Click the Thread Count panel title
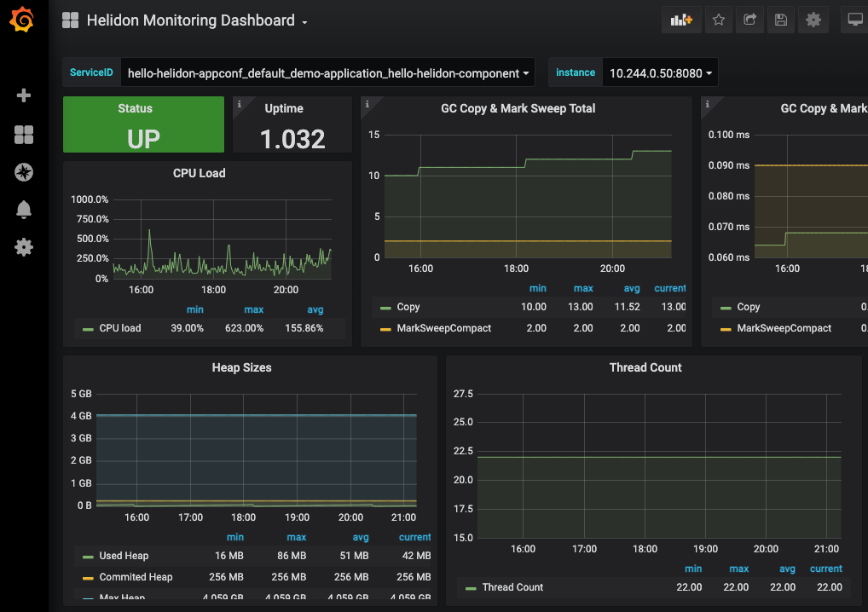868x612 pixels. click(645, 367)
